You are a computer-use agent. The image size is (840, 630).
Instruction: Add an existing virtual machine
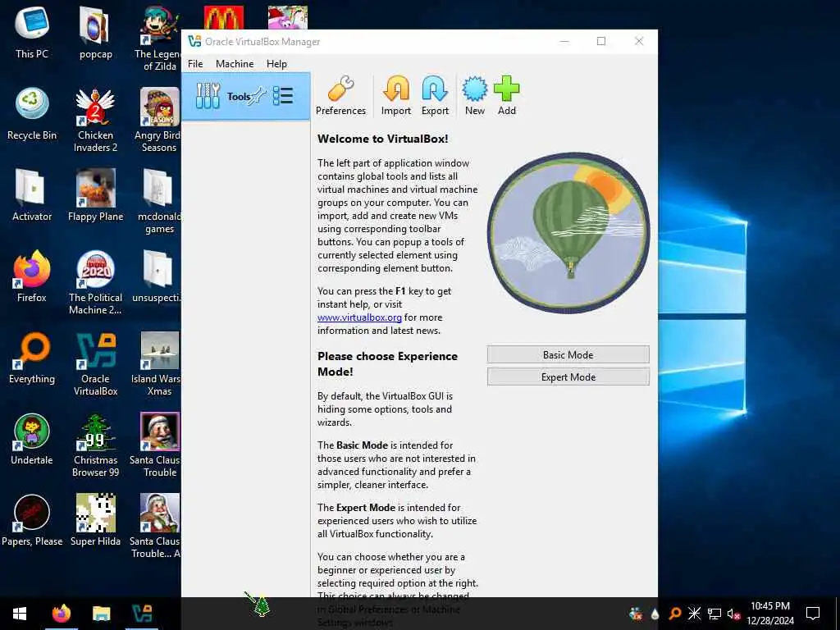[506, 95]
